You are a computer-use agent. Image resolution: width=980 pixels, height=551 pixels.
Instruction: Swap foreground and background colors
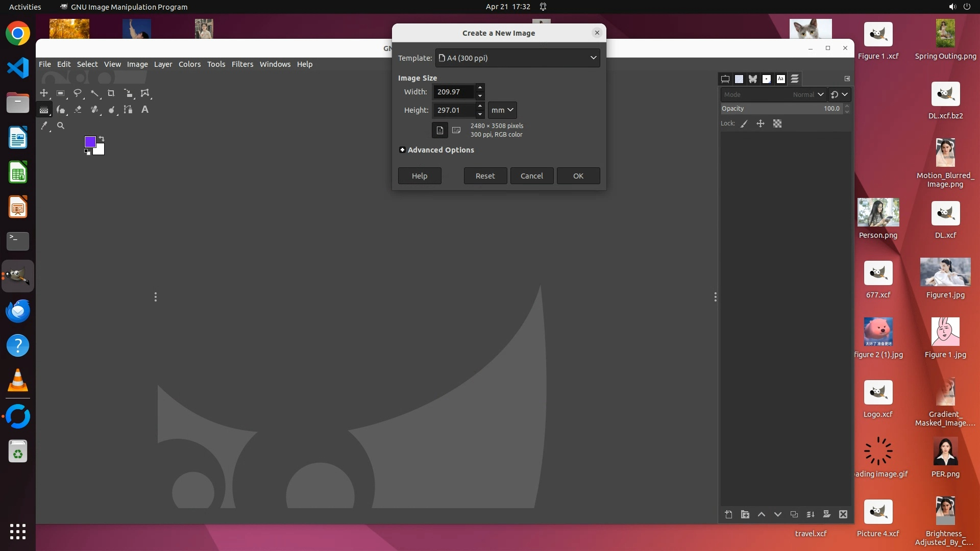(102, 138)
